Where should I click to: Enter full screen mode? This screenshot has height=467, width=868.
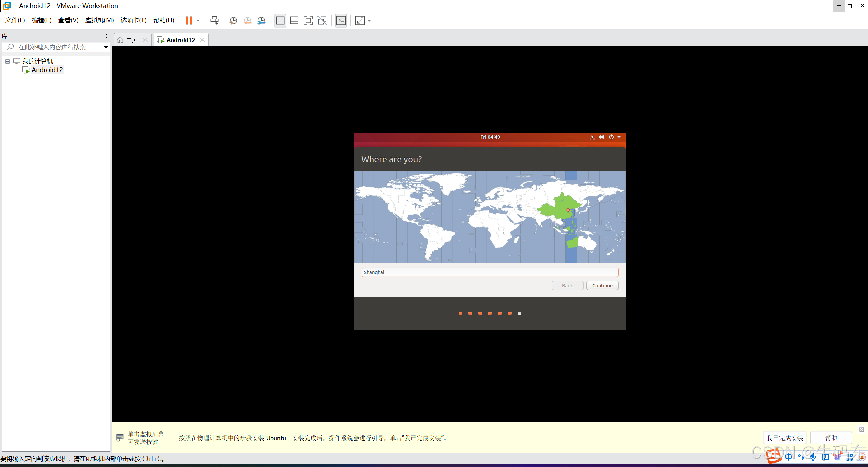click(x=308, y=20)
